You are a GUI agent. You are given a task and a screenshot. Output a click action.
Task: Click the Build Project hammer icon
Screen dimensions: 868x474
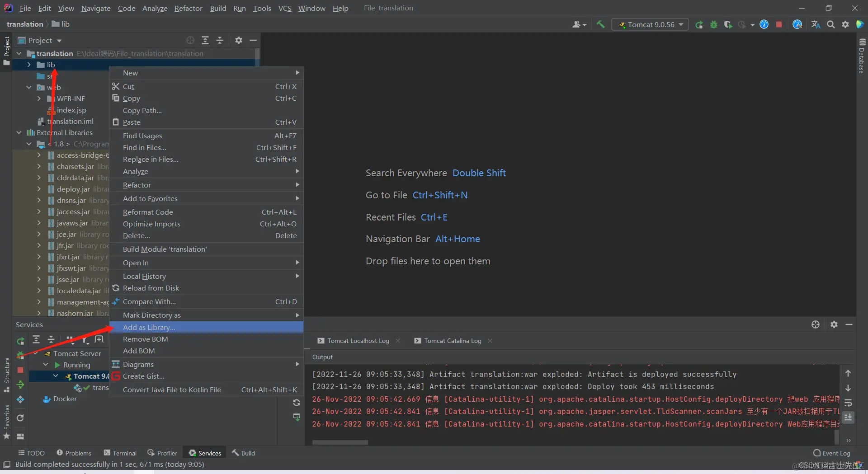point(600,24)
